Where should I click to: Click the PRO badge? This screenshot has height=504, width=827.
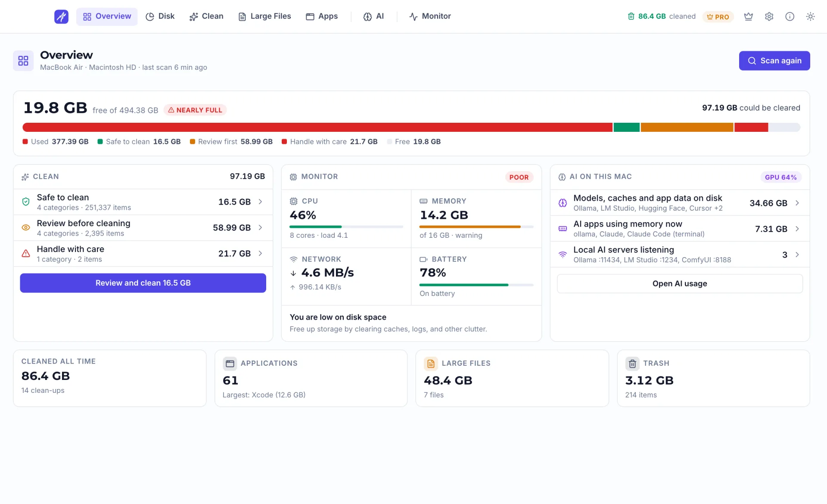coord(718,17)
